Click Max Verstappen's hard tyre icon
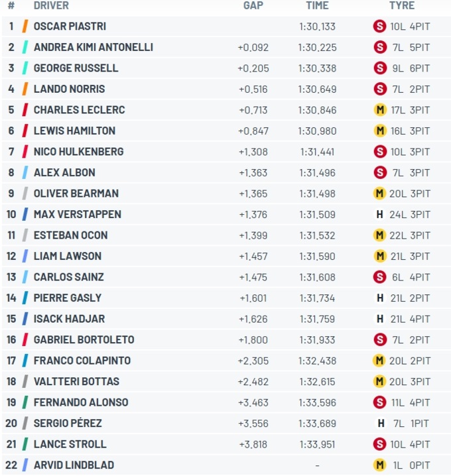 [x=380, y=214]
